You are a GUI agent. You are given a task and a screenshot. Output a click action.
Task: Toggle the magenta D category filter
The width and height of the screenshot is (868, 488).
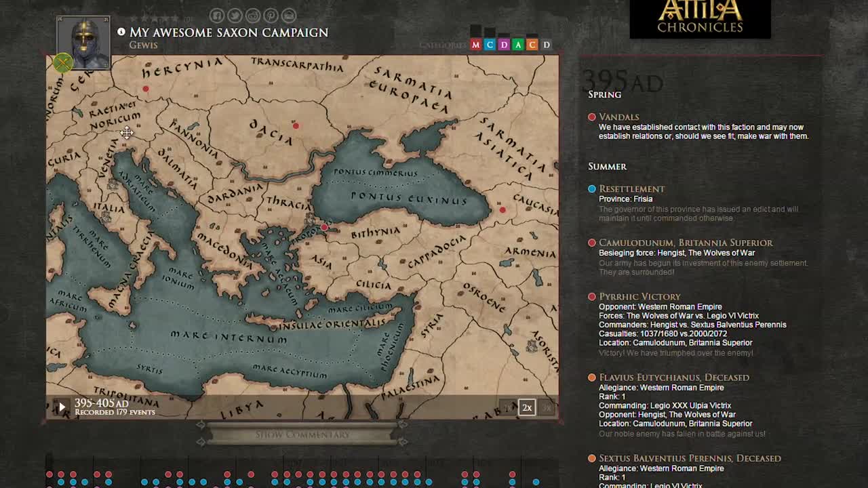pyautogui.click(x=504, y=45)
